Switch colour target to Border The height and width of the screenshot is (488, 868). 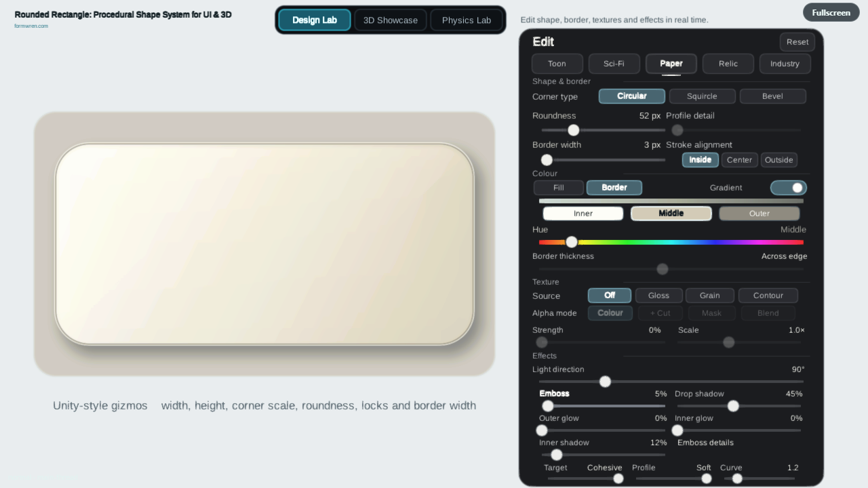tap(614, 188)
